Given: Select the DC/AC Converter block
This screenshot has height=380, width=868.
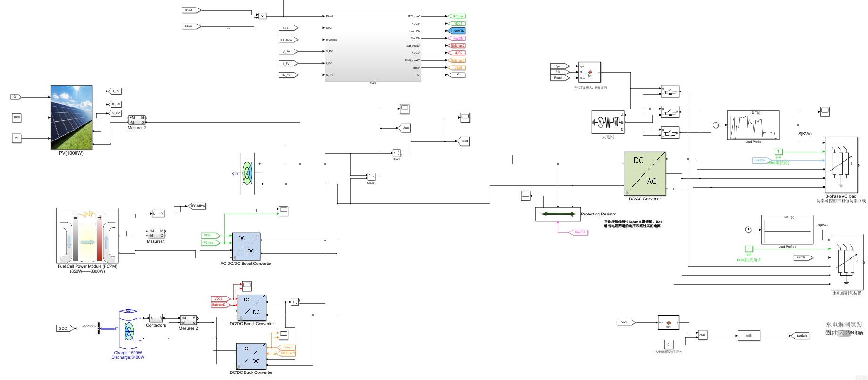Looking at the screenshot, I should [x=645, y=173].
